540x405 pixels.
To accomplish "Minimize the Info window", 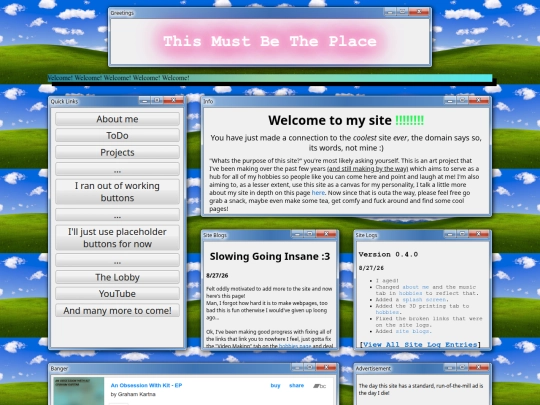I will point(450,100).
